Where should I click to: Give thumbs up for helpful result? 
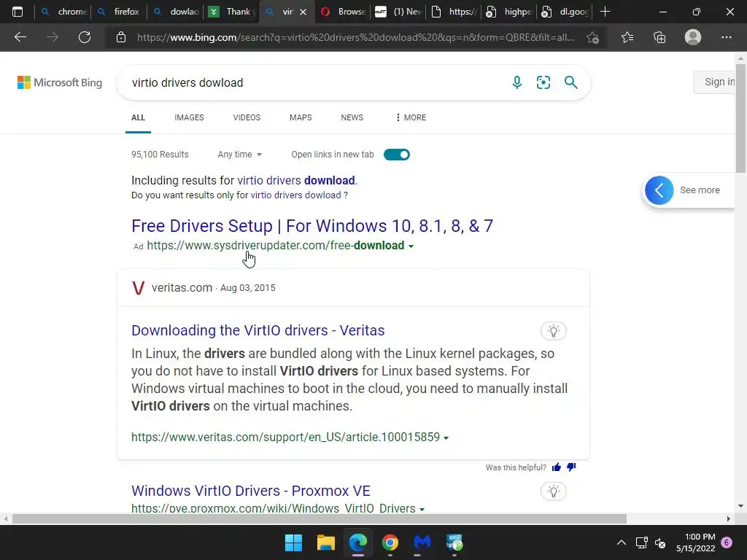tap(557, 467)
